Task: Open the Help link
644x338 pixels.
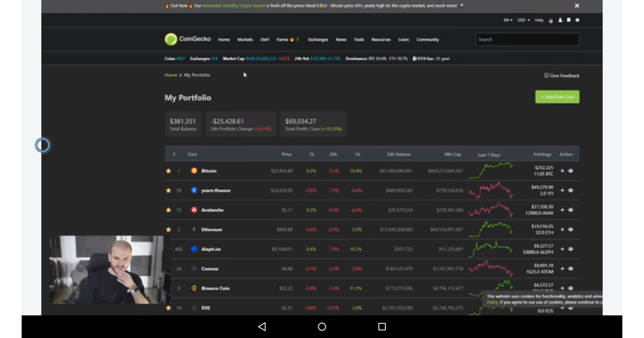Action: [539, 20]
